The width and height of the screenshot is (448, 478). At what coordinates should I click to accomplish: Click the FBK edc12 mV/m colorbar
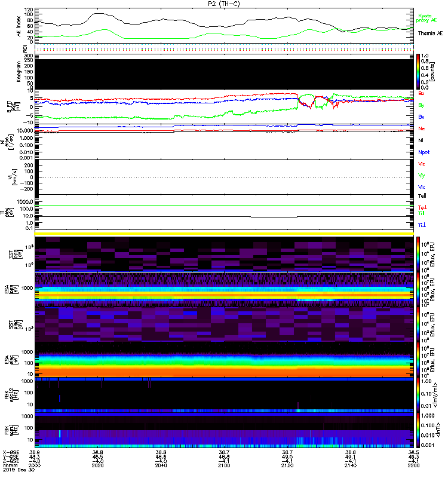(418, 394)
